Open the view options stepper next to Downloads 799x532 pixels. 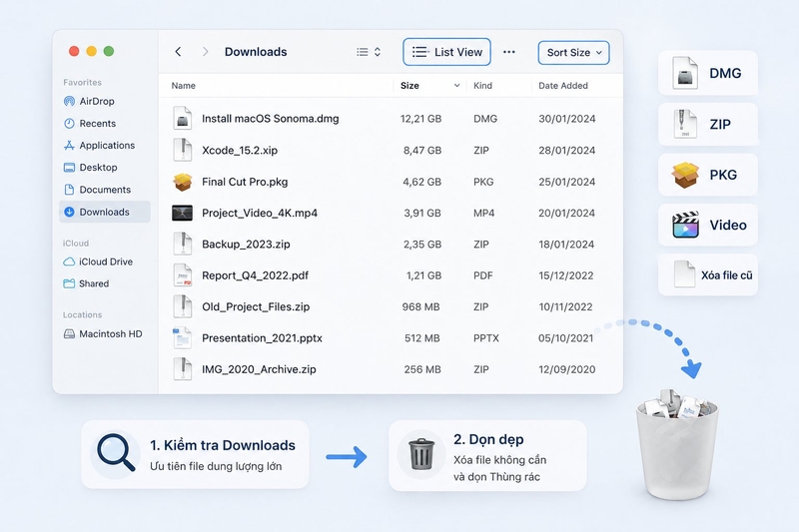(x=369, y=52)
